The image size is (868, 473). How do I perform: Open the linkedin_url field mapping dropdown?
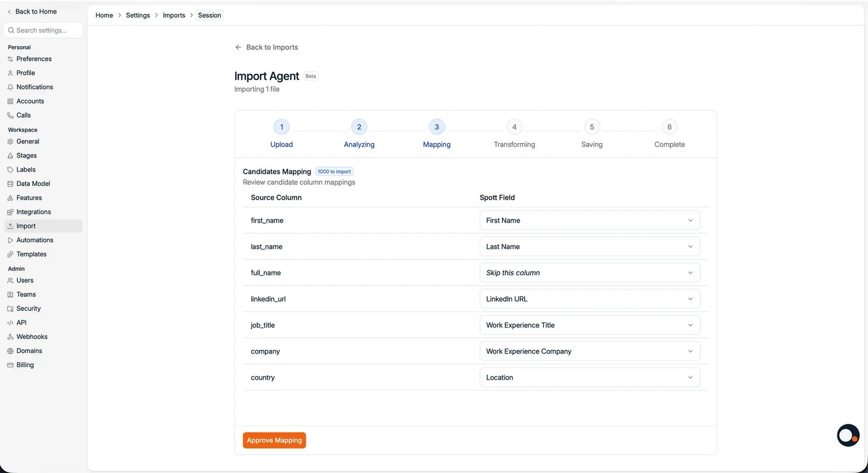[x=590, y=299]
